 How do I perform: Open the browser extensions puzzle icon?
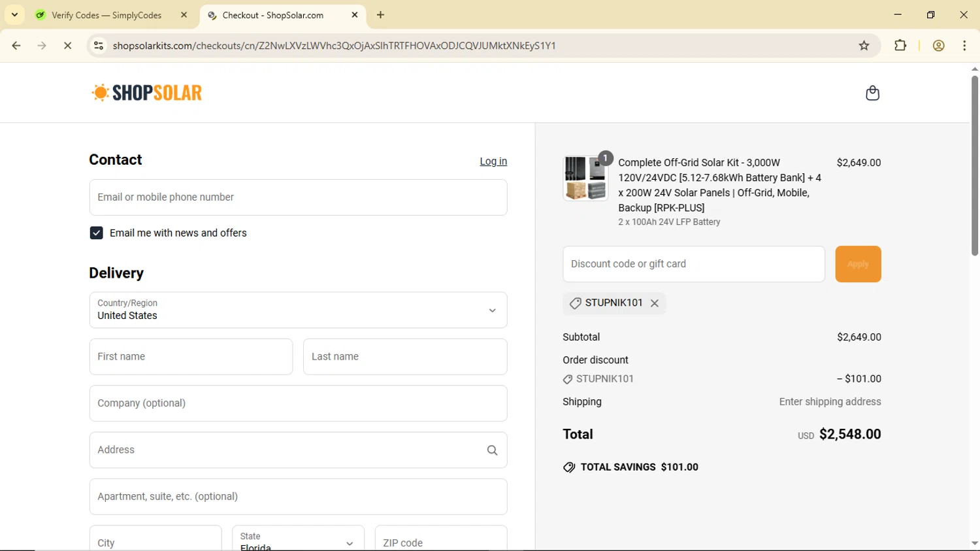click(x=900, y=46)
